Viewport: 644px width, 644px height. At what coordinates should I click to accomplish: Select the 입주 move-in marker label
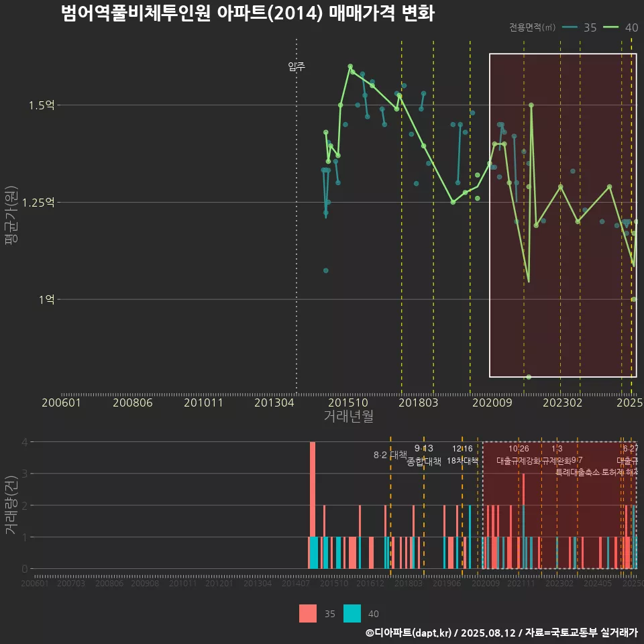297,66
